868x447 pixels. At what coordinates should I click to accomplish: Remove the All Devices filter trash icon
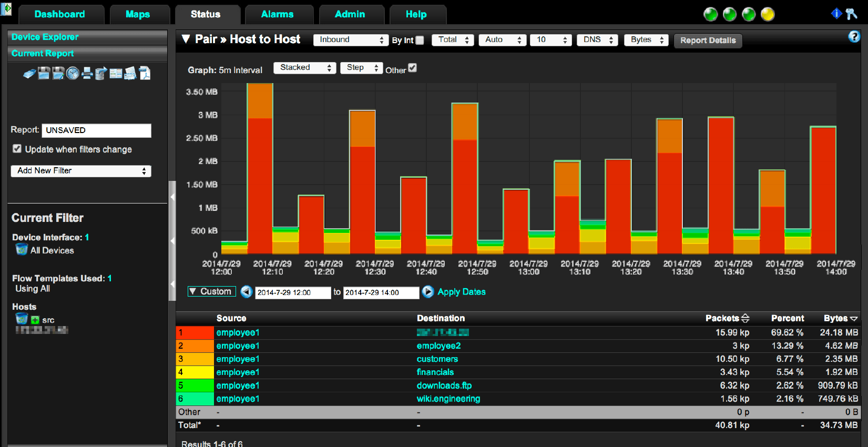pyautogui.click(x=22, y=249)
